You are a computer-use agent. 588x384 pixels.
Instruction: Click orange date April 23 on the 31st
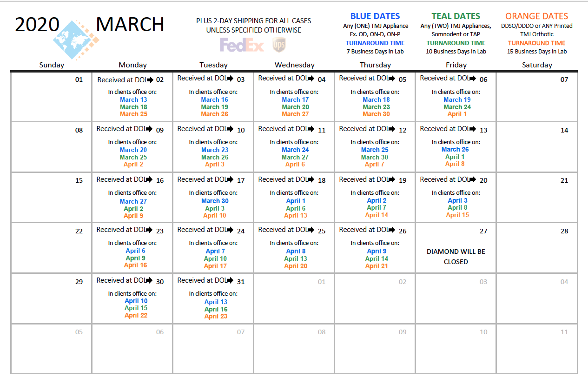216,316
